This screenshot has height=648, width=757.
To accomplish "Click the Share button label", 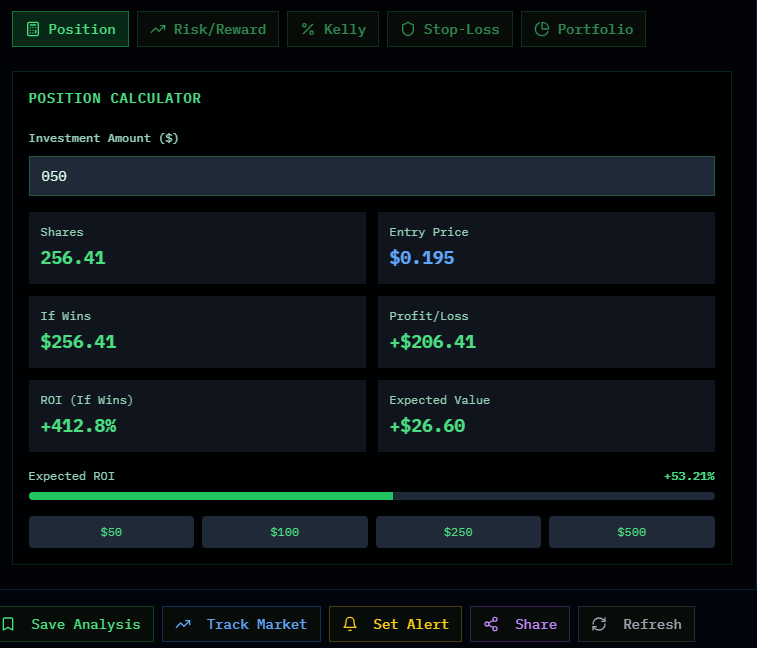I will [536, 624].
